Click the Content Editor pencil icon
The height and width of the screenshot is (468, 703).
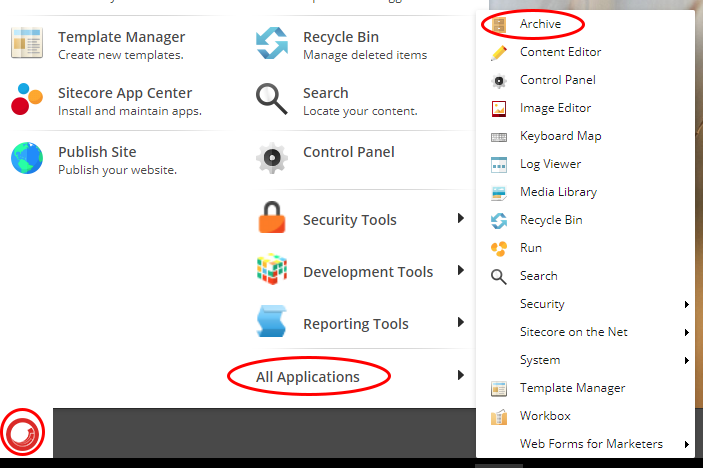(499, 52)
